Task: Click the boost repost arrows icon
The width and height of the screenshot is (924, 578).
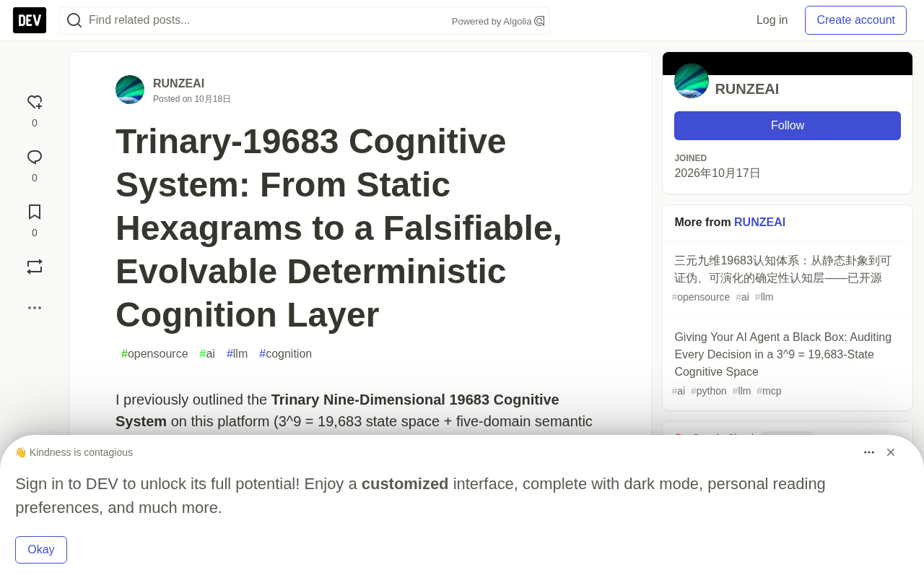Action: [x=35, y=267]
